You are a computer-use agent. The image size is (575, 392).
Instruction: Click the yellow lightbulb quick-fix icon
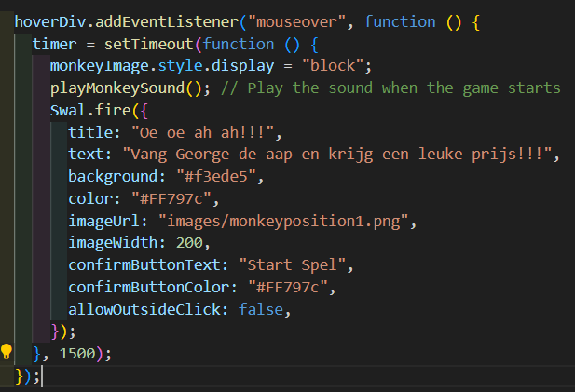(x=7, y=352)
